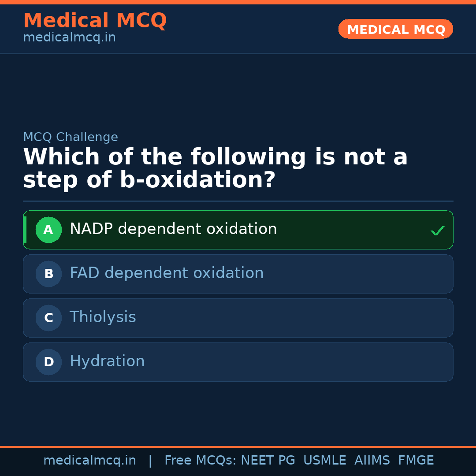Select the letter C circle badge

pos(48,318)
